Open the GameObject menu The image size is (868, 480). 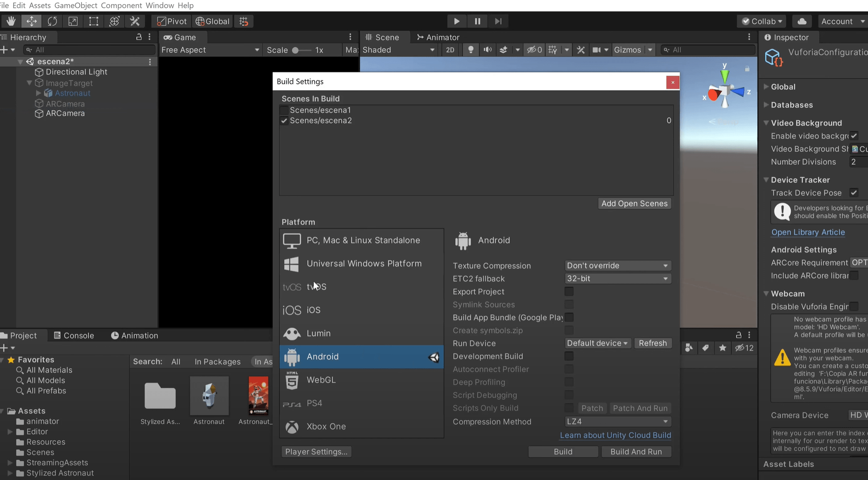(x=76, y=5)
